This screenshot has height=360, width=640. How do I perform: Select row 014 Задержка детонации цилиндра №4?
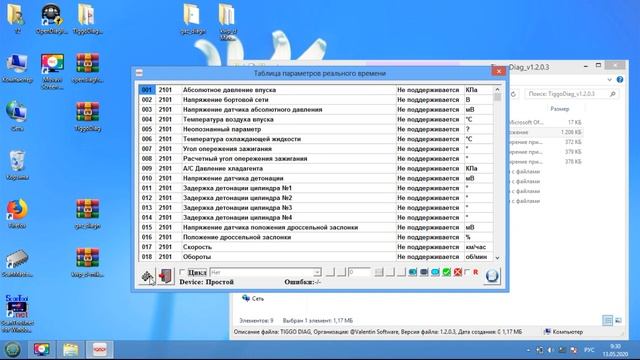pyautogui.click(x=316, y=218)
